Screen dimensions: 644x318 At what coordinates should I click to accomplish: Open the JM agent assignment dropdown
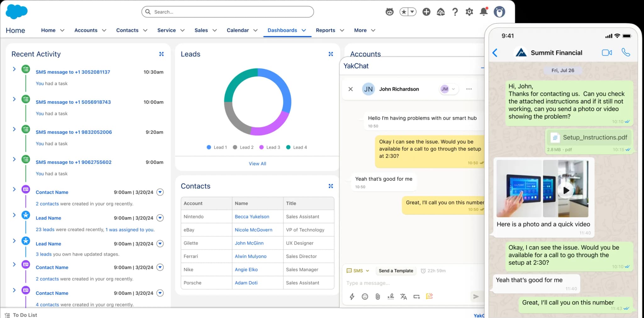coord(448,89)
